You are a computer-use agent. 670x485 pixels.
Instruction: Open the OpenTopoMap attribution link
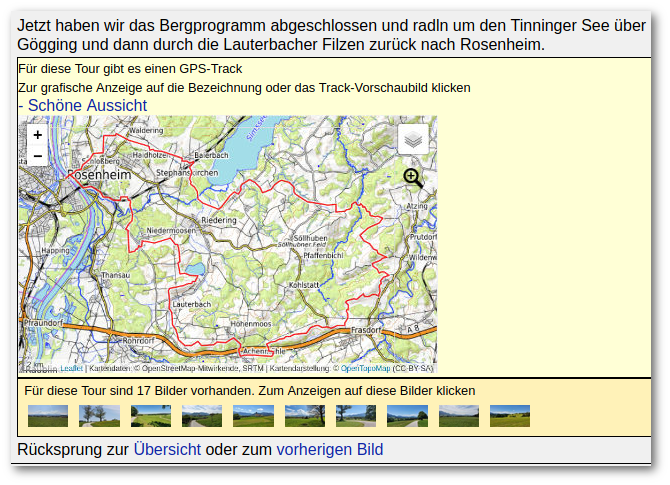pyautogui.click(x=365, y=368)
